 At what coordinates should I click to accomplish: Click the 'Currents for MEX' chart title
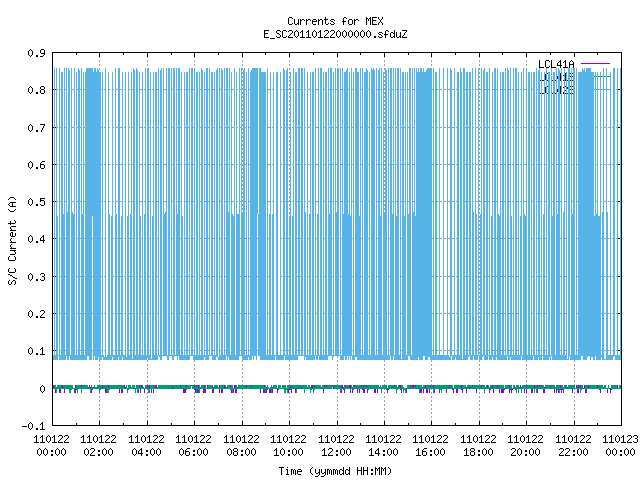(x=335, y=21)
